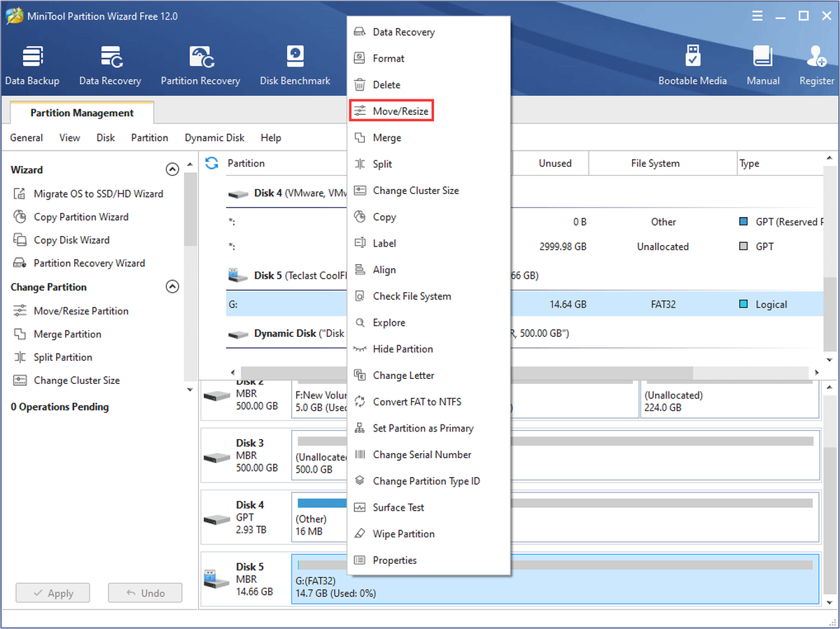Viewport: 840px width, 629px height.
Task: Choose Convert FAT to NTFS
Action: tap(429, 402)
